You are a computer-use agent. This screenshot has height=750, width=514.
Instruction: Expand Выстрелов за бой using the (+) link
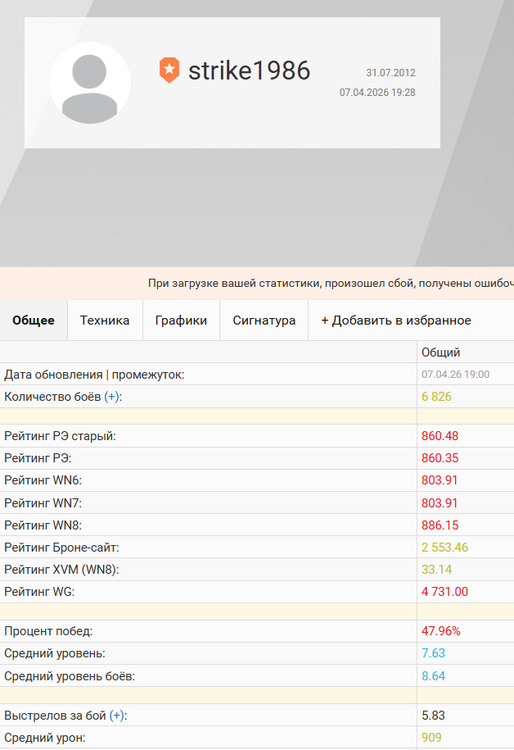click(118, 716)
